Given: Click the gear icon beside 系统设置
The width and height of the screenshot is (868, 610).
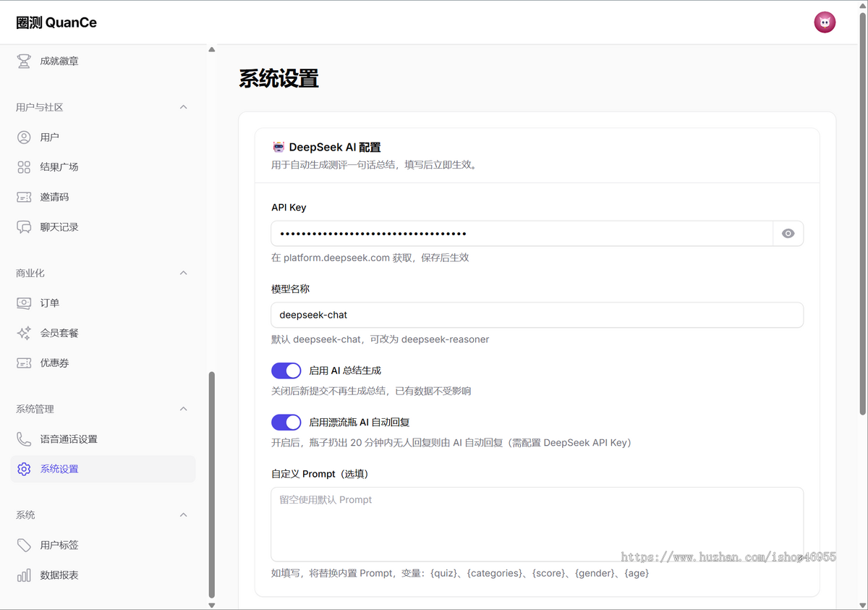Looking at the screenshot, I should point(24,469).
